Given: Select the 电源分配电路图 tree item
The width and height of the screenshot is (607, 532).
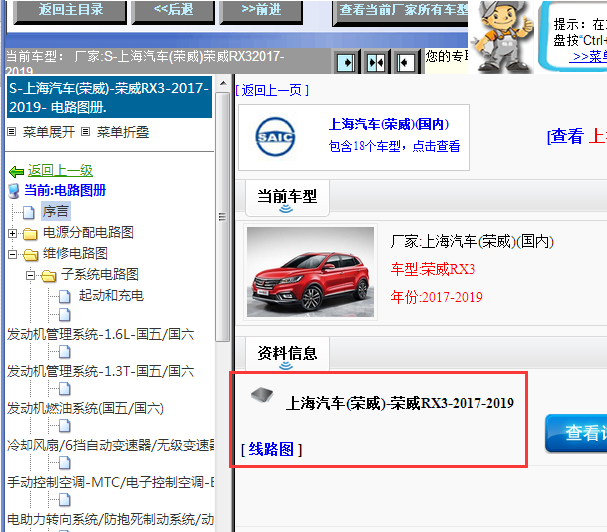Looking at the screenshot, I should tap(88, 232).
